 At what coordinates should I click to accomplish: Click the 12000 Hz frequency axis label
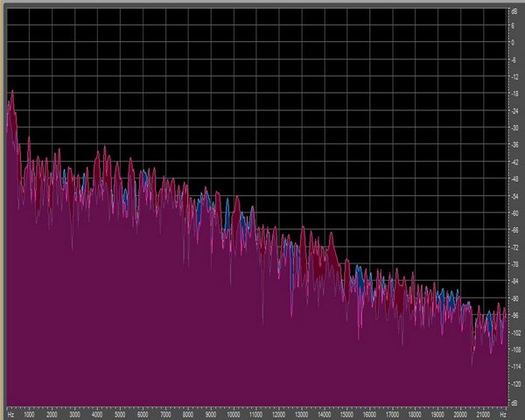[278, 415]
